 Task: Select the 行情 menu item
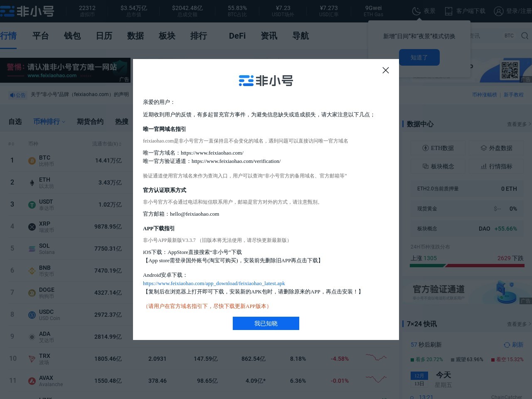tap(8, 36)
